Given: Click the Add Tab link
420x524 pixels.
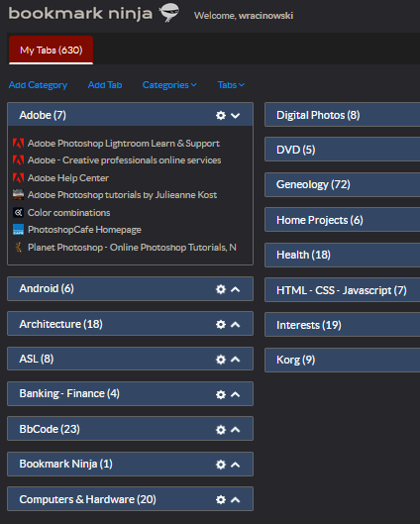Looking at the screenshot, I should tap(105, 85).
